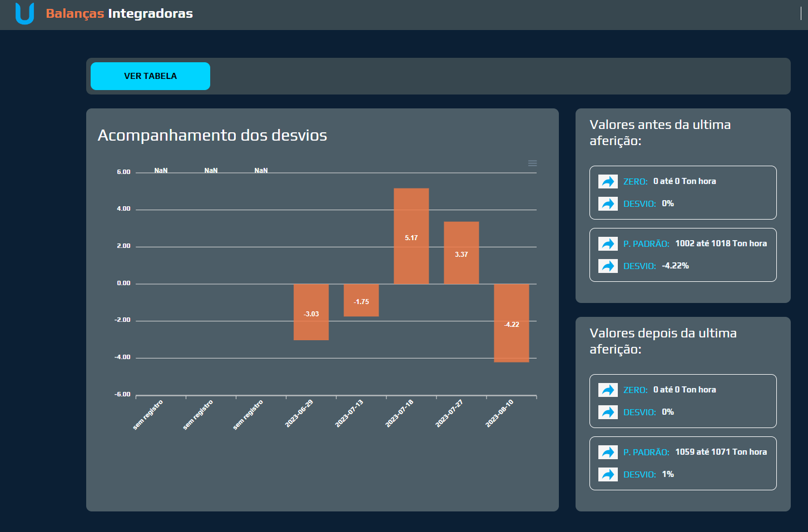Click the -4.22% desvio value
Image resolution: width=808 pixels, height=532 pixels.
tap(675, 266)
